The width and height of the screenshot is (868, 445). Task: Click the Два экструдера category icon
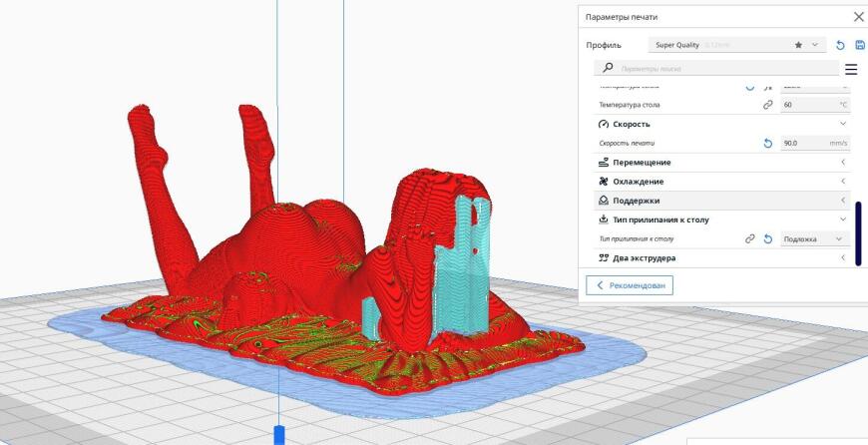click(604, 258)
